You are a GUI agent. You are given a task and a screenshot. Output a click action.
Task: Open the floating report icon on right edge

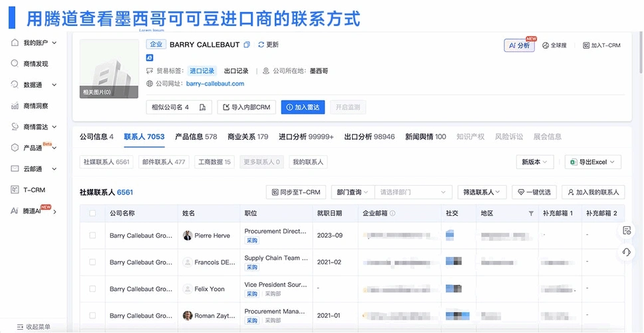pyautogui.click(x=626, y=230)
